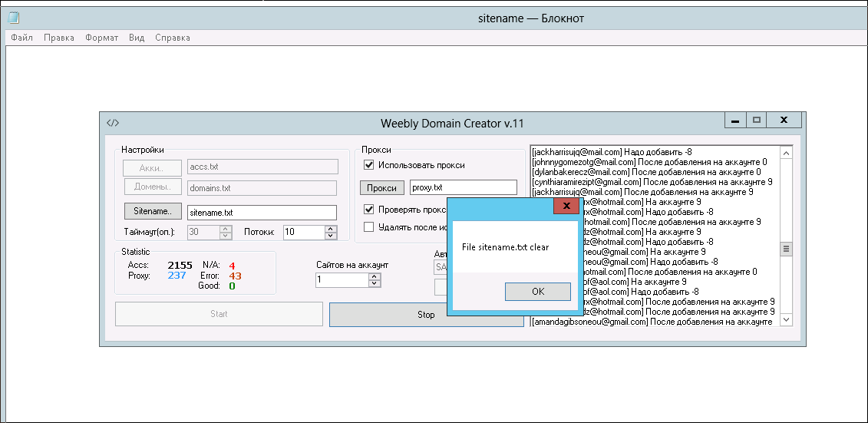The width and height of the screenshot is (868, 423).
Task: Toggle Использовать прокси checkbox
Action: 368,165
